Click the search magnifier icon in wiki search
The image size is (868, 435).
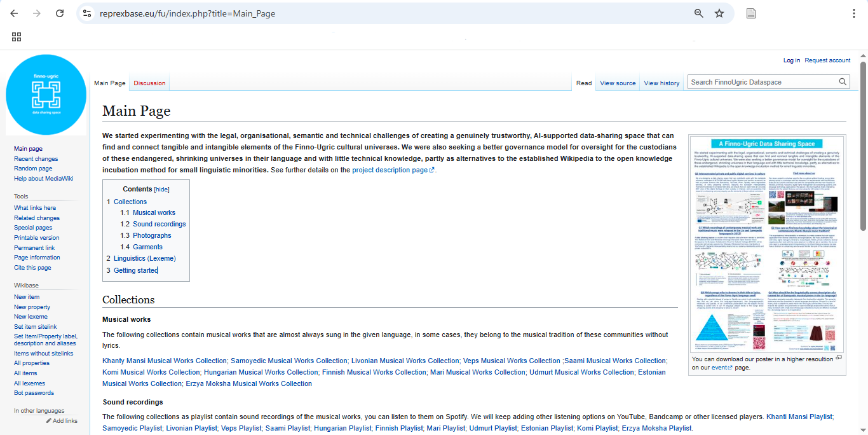843,82
